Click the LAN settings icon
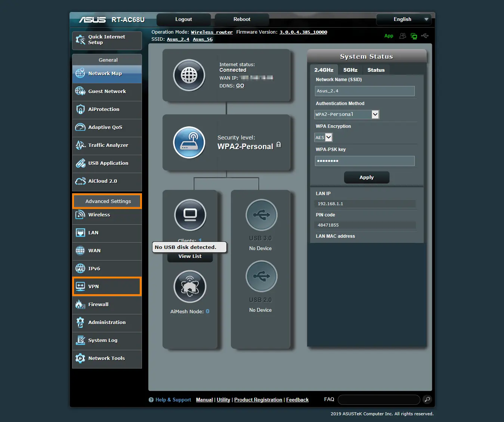504x422 pixels. tap(80, 232)
